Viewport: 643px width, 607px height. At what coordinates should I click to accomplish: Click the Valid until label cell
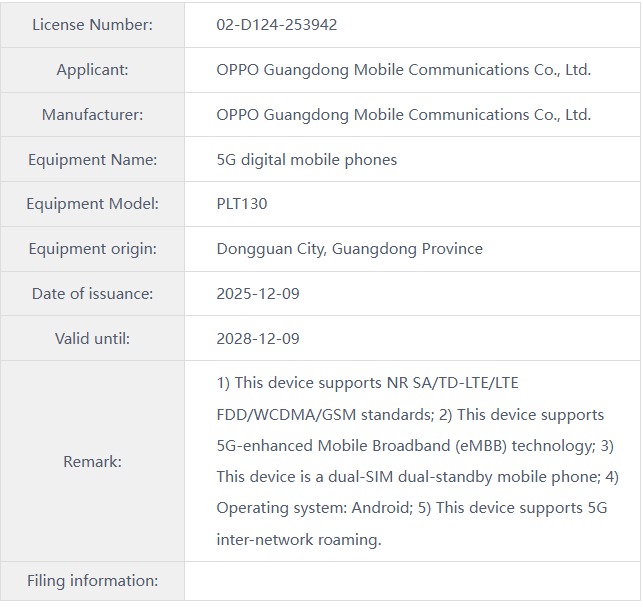[x=92, y=339]
